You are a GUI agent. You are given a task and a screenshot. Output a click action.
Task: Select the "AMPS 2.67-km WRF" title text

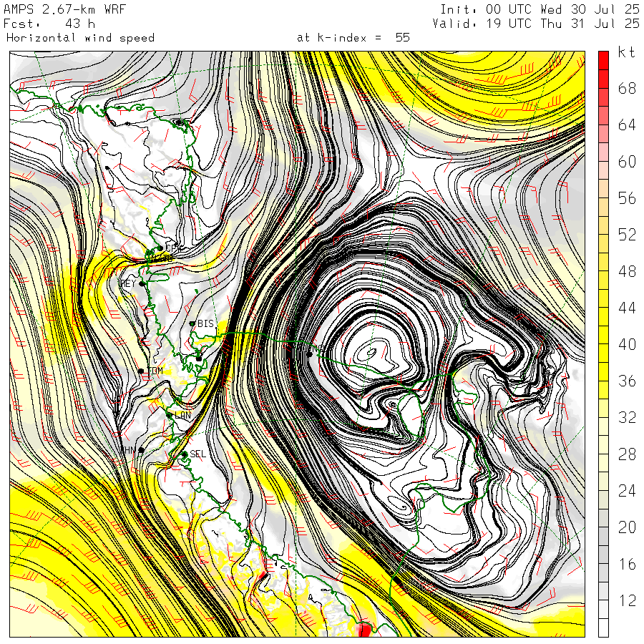[65, 9]
